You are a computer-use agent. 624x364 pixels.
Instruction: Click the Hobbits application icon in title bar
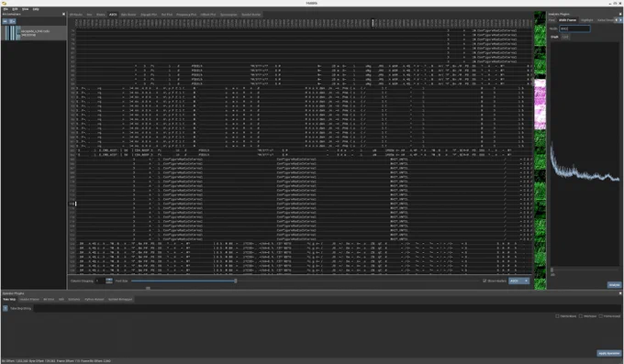[4, 3]
